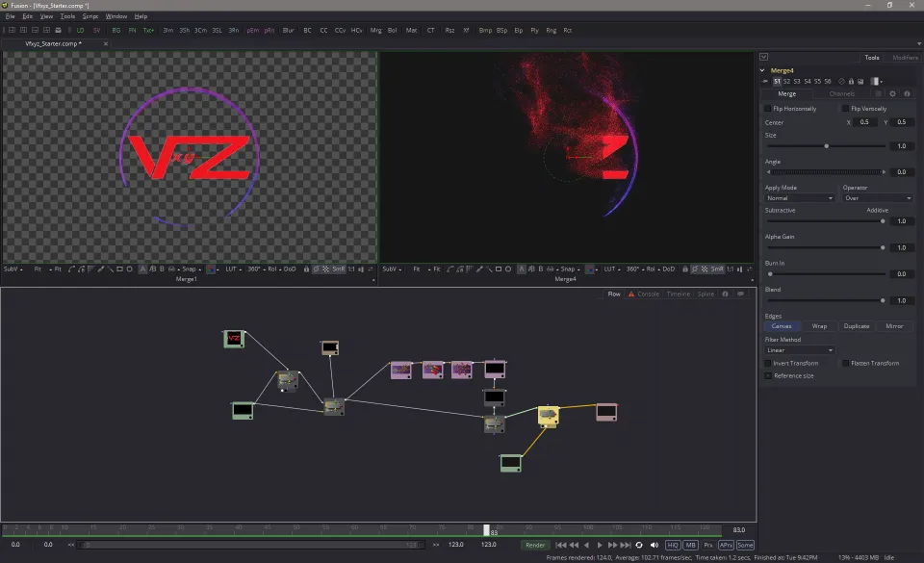
Task: Select the Wrap edges button
Action: 819,326
